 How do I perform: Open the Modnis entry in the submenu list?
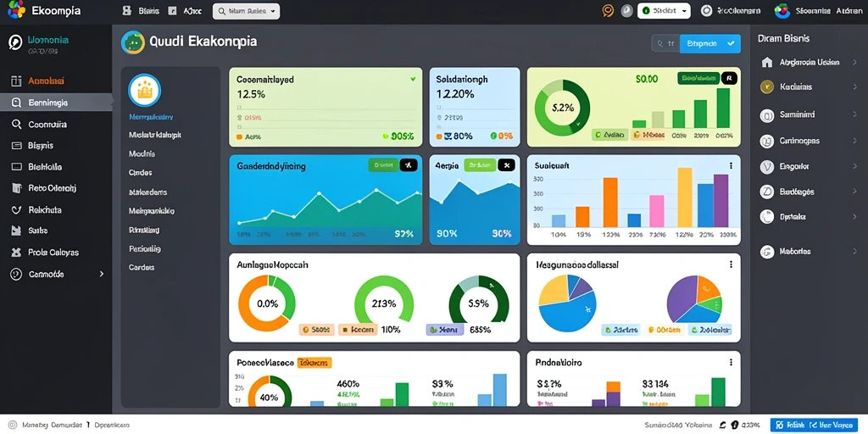coord(142,153)
